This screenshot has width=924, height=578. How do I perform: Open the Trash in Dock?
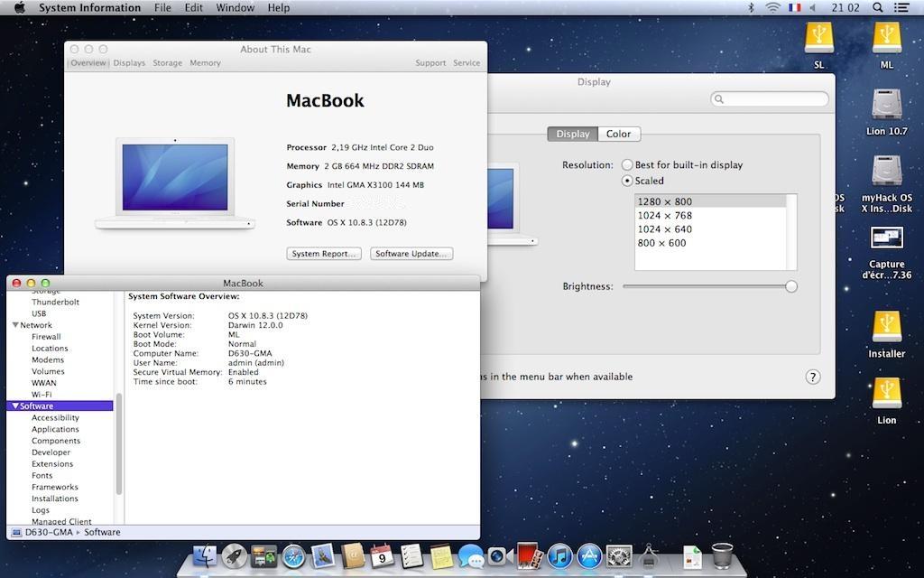(723, 555)
